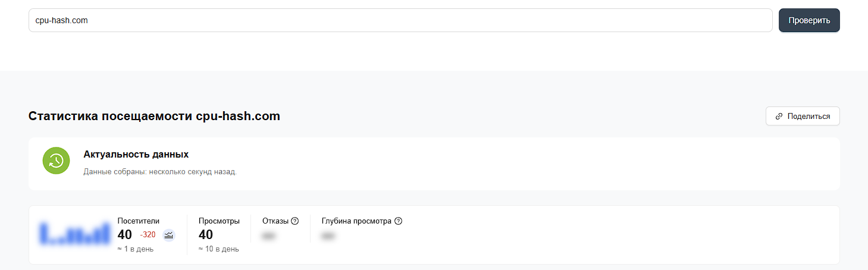The image size is (868, 270).
Task: Click the Отказы metric label
Action: (x=275, y=221)
